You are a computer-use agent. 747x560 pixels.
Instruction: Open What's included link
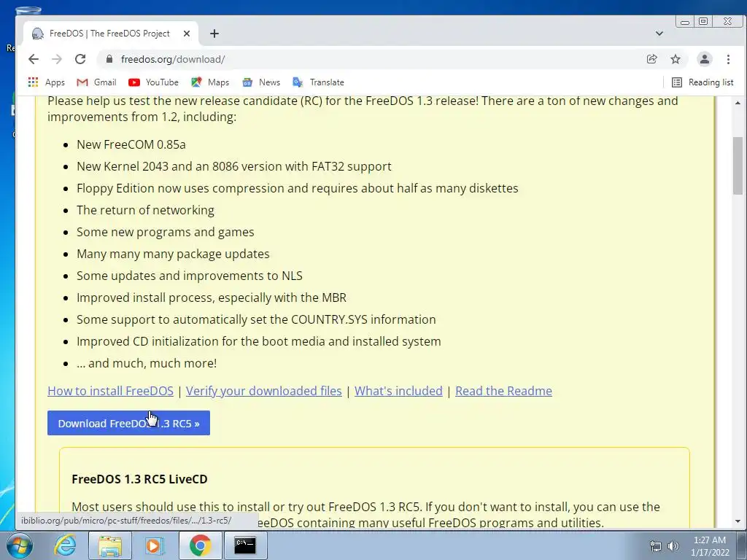(x=398, y=391)
